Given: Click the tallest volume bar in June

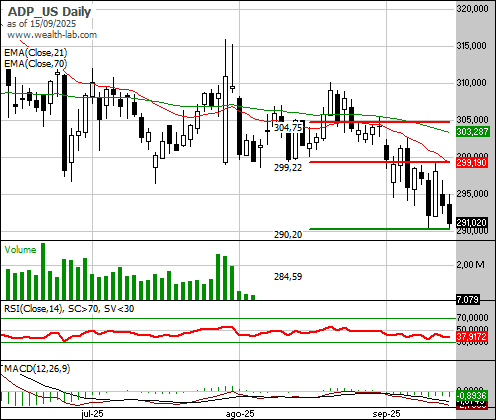Looking at the screenshot, I should pyautogui.click(x=43, y=271).
